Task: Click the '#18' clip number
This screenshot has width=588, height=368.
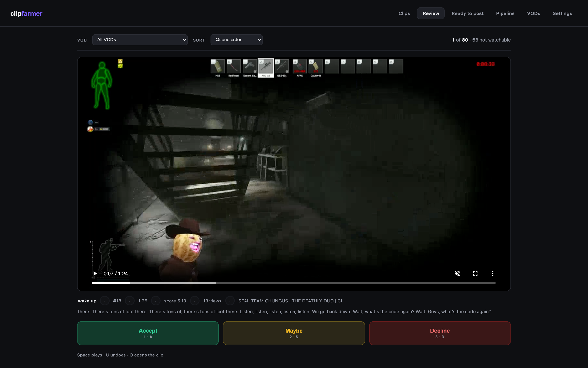Action: 117,301
